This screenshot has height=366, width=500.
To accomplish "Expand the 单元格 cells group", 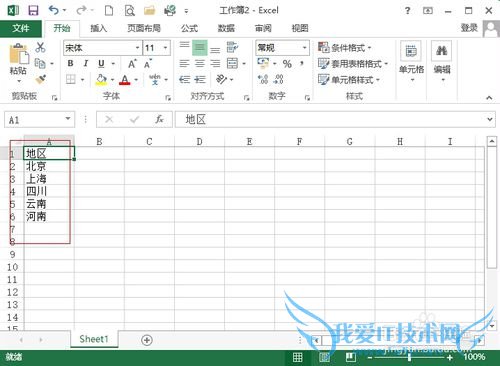I will (x=411, y=62).
